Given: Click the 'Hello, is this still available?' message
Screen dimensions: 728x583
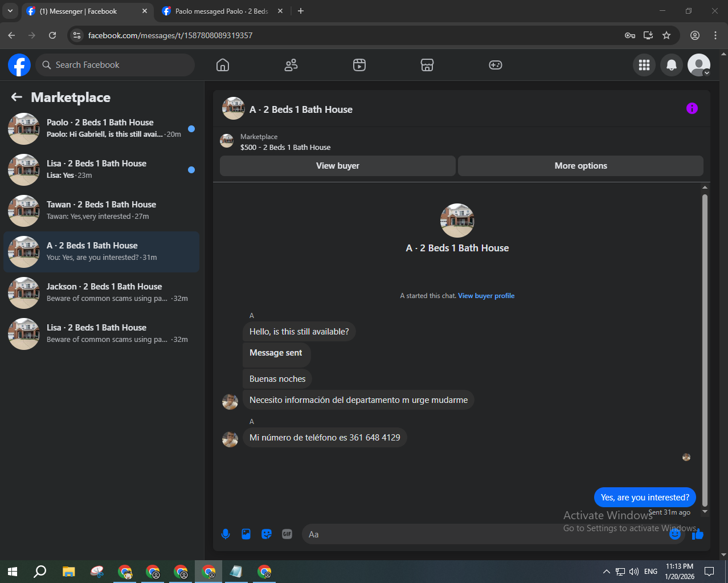Looking at the screenshot, I should [x=299, y=332].
